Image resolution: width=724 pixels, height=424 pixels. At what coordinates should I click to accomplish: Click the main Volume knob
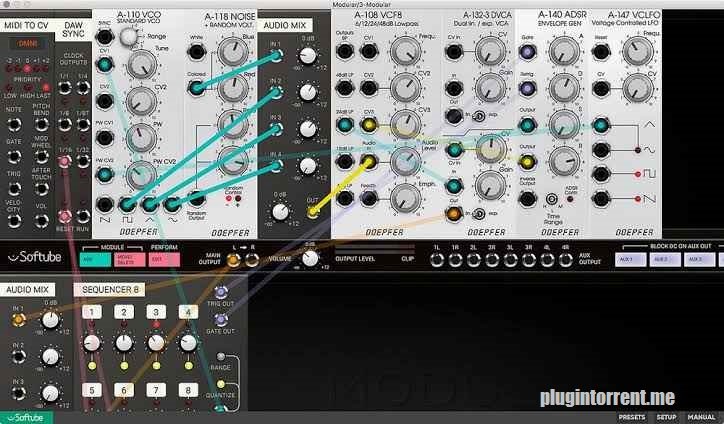[310, 259]
